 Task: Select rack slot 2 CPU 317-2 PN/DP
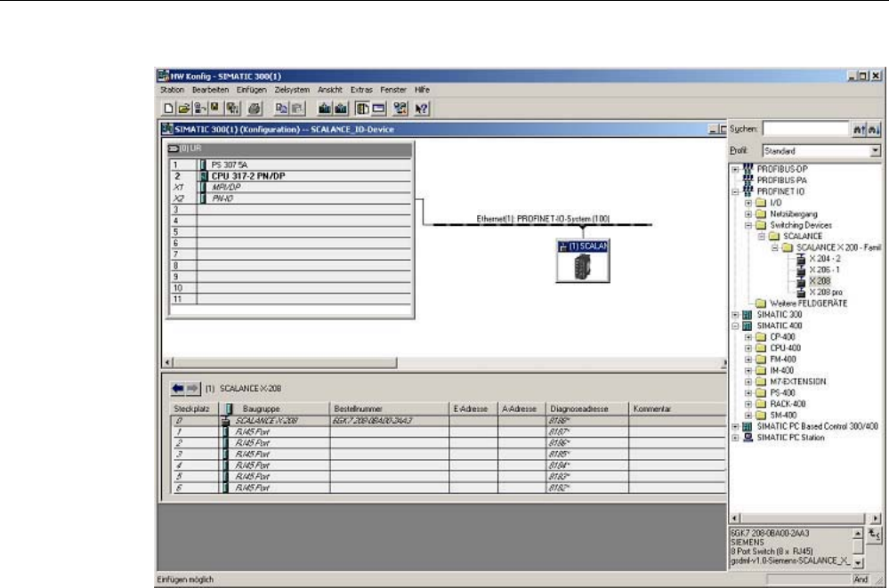tap(290, 176)
